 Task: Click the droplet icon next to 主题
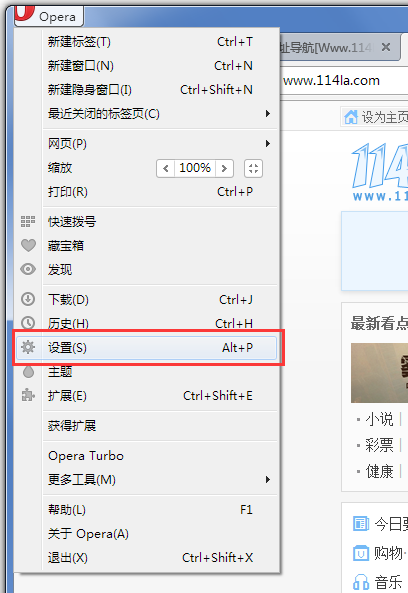tap(28, 371)
